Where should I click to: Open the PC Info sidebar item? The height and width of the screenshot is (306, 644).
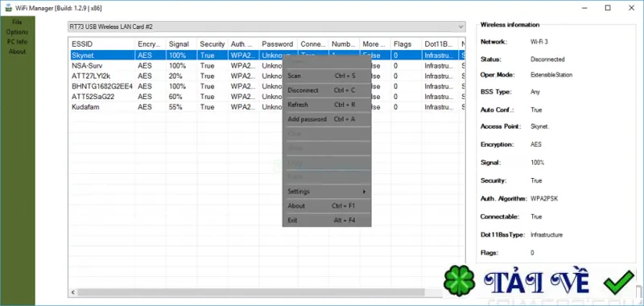17,42
